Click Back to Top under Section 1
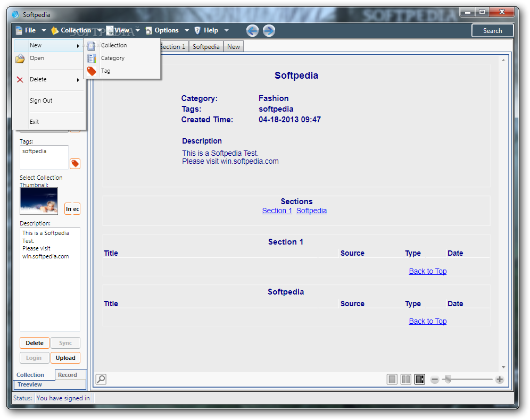Image resolution: width=530 pixels, height=420 pixels. click(428, 271)
